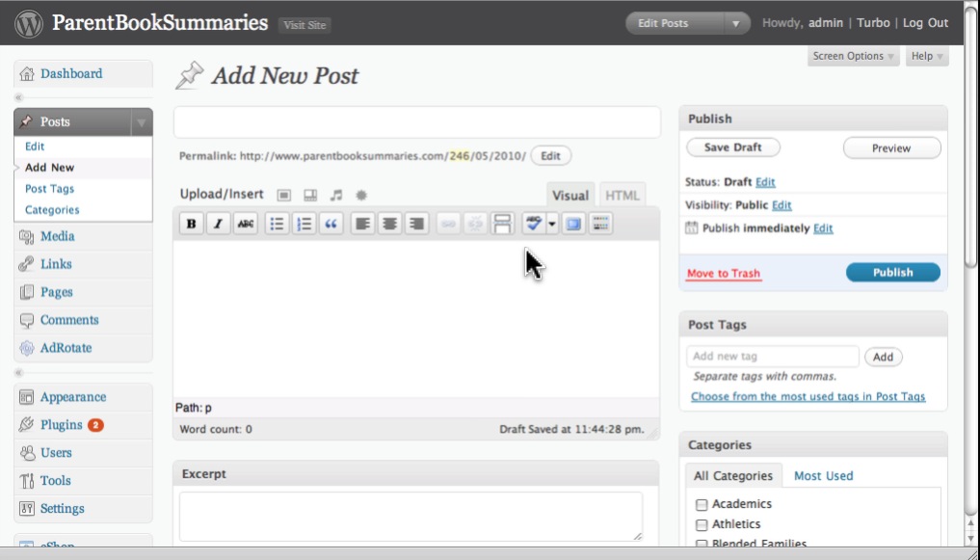Align text center in editor
The height and width of the screenshot is (560, 980).
(x=390, y=224)
